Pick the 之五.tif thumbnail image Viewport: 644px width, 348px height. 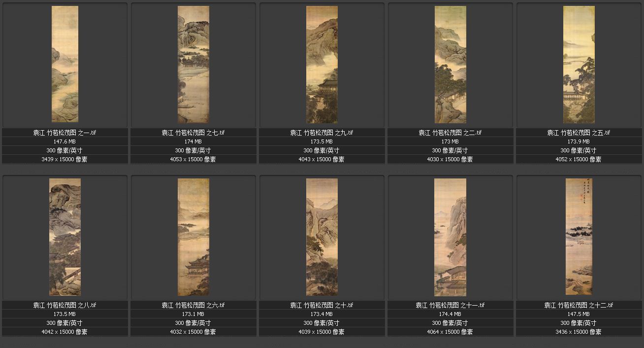click(579, 64)
